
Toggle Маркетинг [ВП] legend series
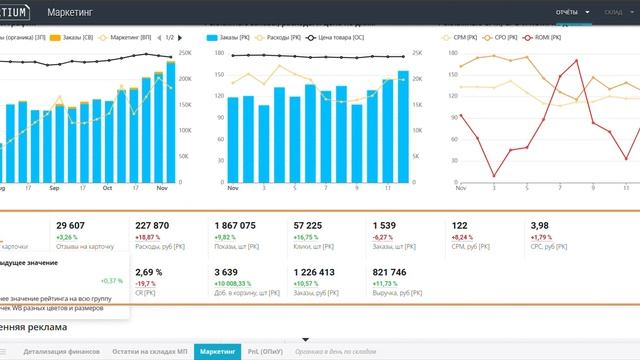[124, 38]
